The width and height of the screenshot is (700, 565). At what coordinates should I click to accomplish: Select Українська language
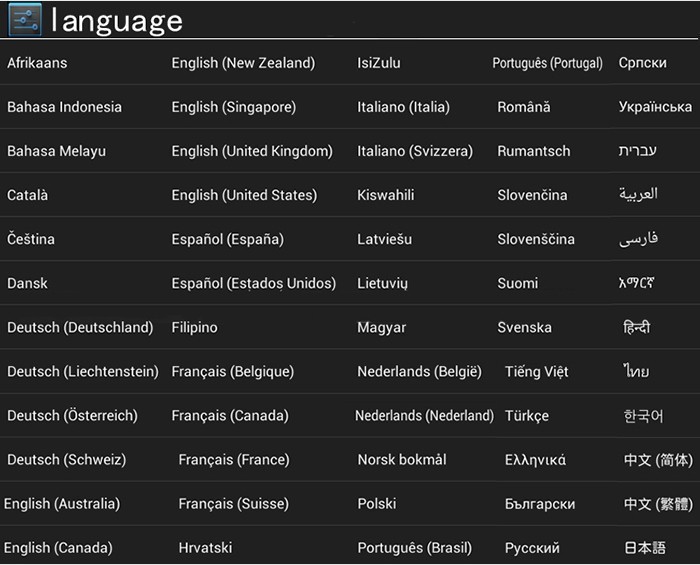(655, 107)
